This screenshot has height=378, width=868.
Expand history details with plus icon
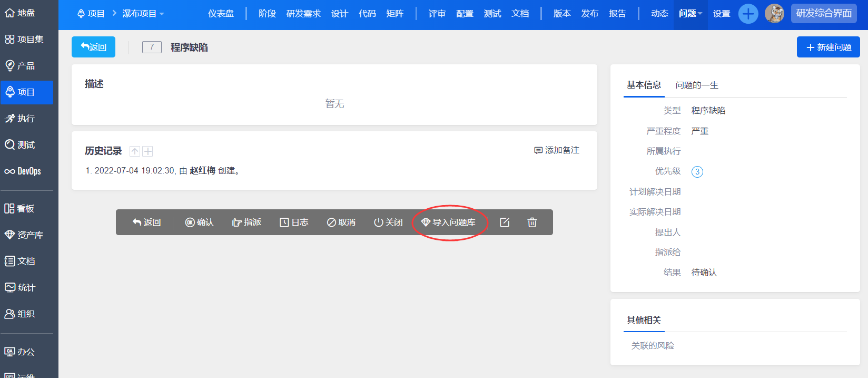(148, 151)
